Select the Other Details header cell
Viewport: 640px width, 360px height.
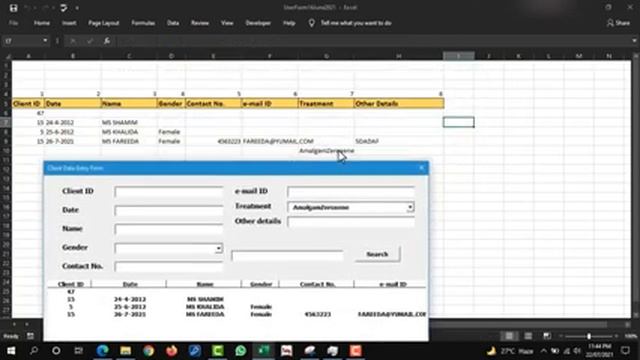(399, 104)
